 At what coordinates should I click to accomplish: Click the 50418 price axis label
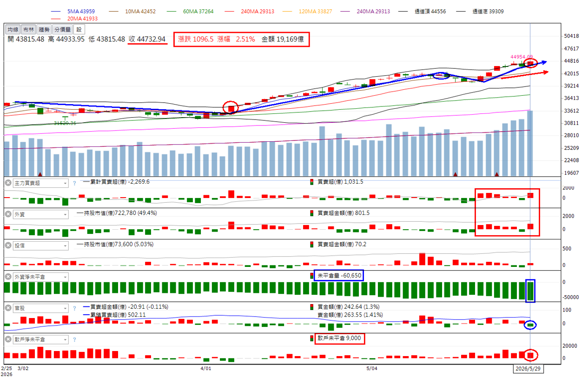pos(571,36)
